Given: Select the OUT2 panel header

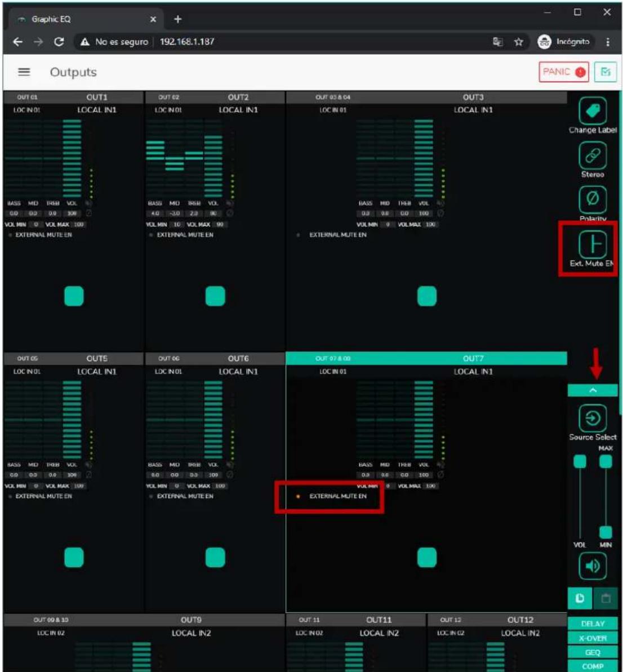Looking at the screenshot, I should (215, 97).
